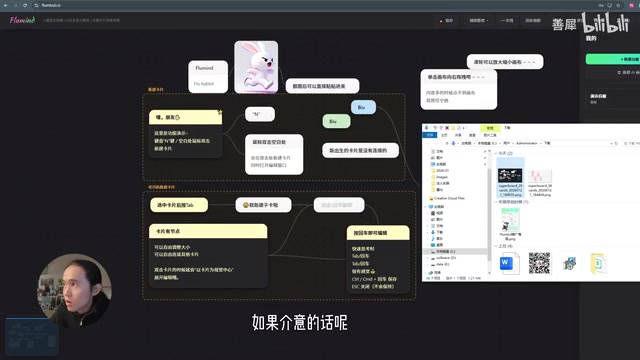The width and height of the screenshot is (640, 360).
Task: Click the yellow header of the shortcuts card listing Ctrl / Cmd
Action: click(x=378, y=233)
